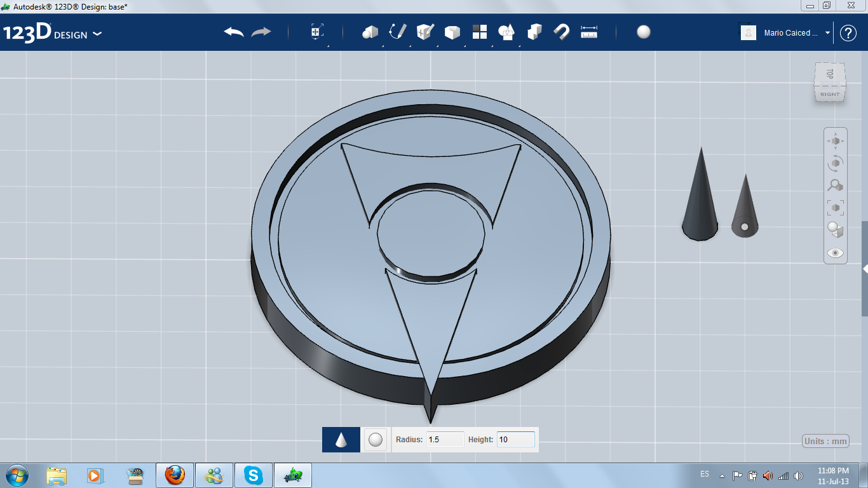Image resolution: width=868 pixels, height=488 pixels.
Task: Click the Mario Caiced username
Action: click(x=791, y=33)
